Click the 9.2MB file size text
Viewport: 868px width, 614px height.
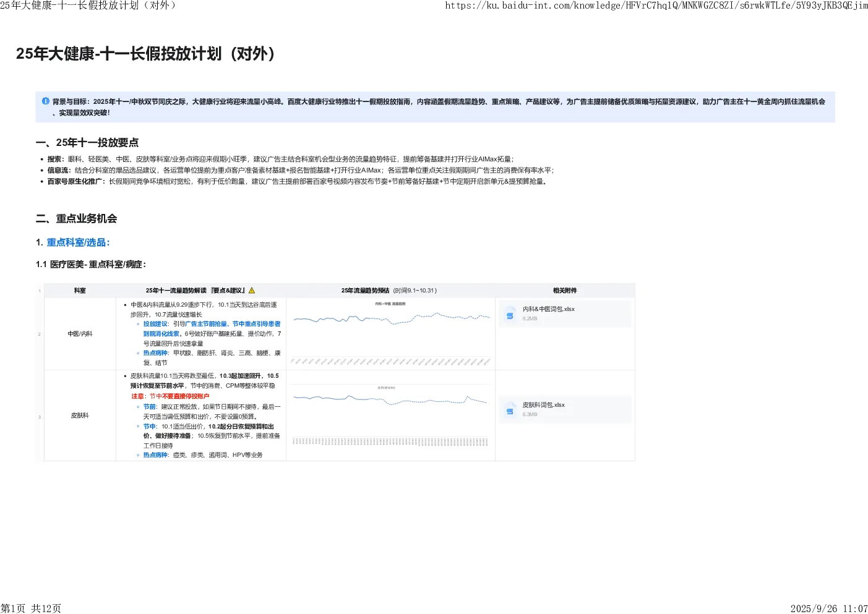(x=530, y=319)
